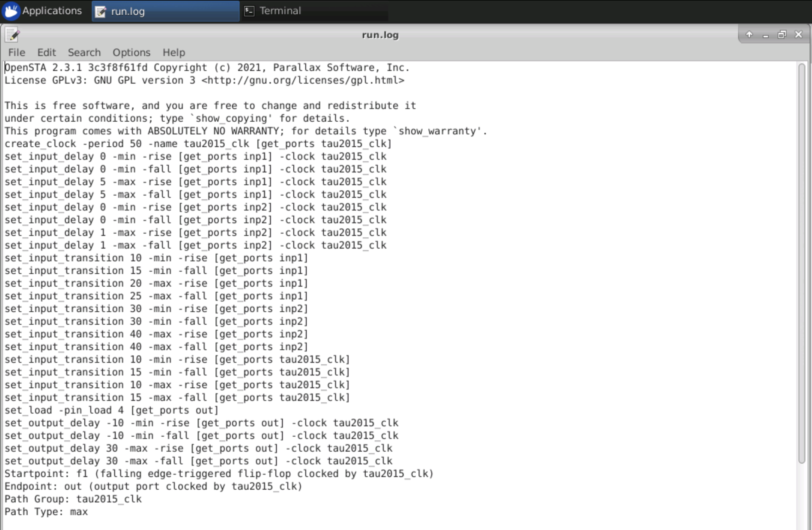
Task: Open the File menu
Action: tap(16, 52)
